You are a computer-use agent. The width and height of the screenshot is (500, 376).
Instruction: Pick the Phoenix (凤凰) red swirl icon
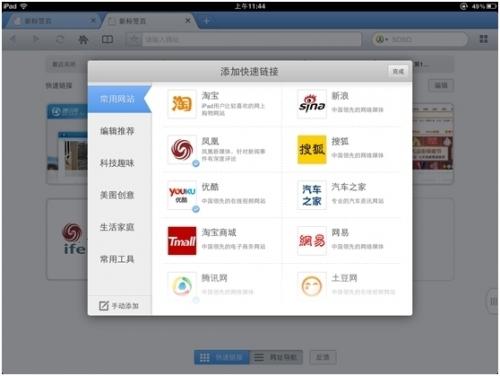click(182, 149)
